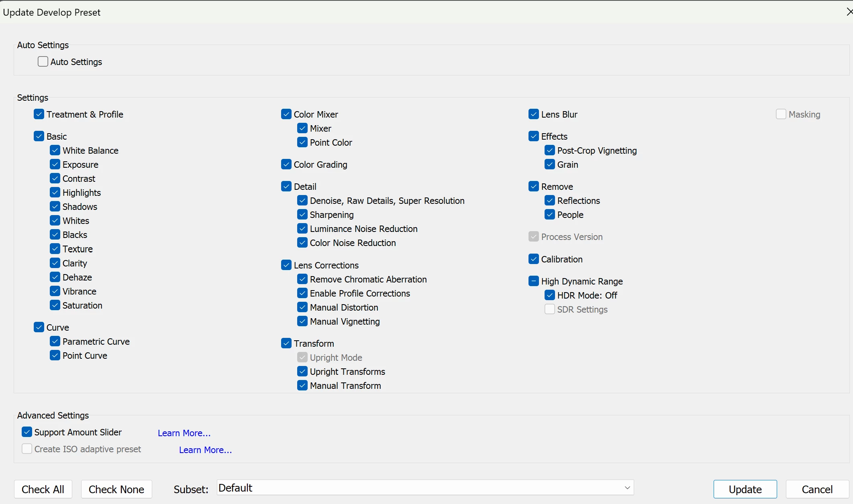This screenshot has height=504, width=853.
Task: Uncheck Point Curve under Curve
Action: 55,356
